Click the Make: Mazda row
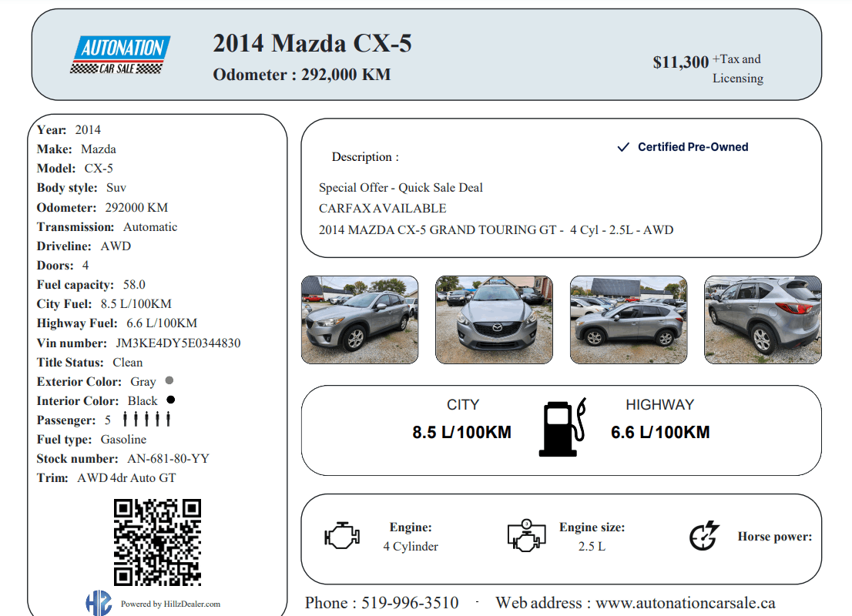This screenshot has height=616, width=852. click(x=76, y=149)
